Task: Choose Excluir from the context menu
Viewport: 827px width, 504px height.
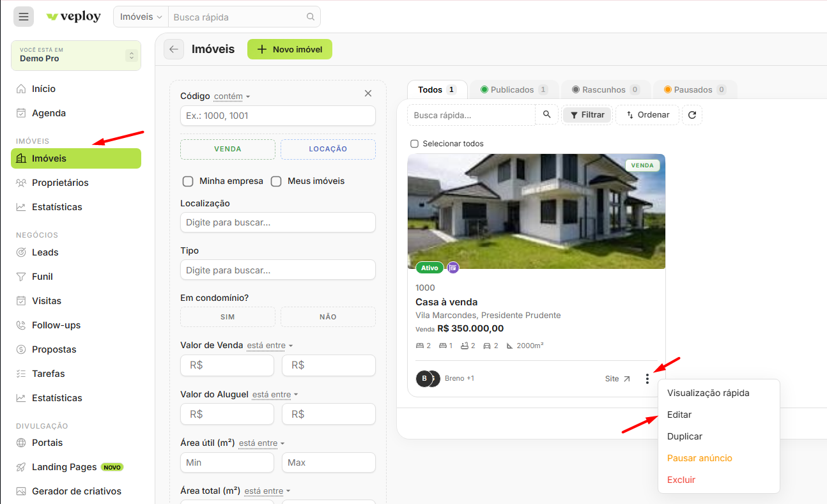Action: click(x=719, y=480)
